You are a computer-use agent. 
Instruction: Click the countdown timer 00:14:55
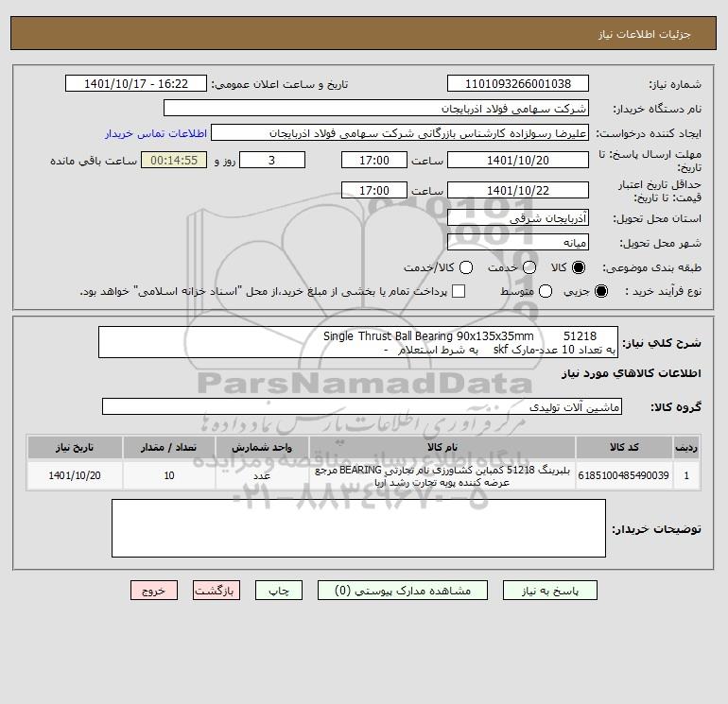174,160
